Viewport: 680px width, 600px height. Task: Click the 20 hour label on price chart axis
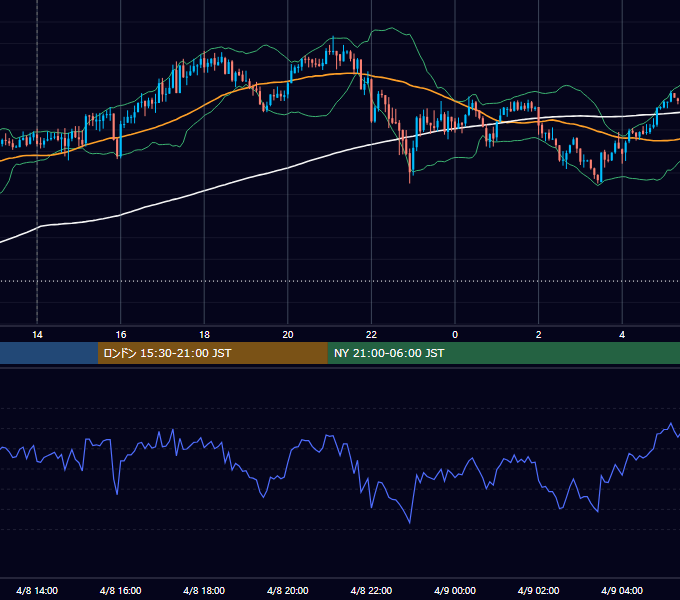click(x=288, y=335)
